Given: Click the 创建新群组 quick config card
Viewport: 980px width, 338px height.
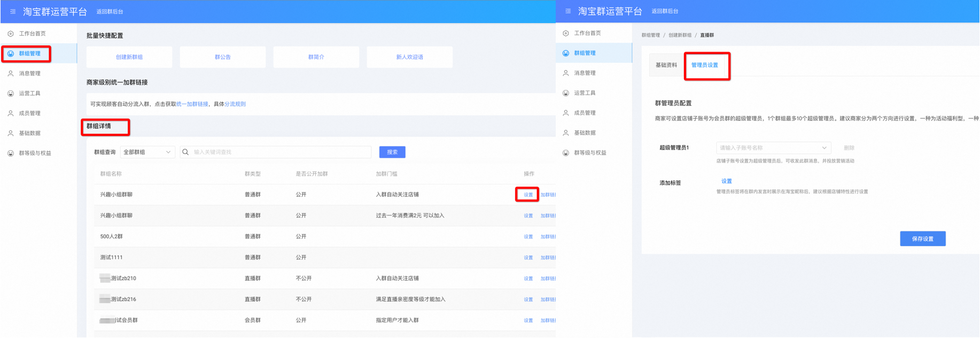Looking at the screenshot, I should point(129,57).
